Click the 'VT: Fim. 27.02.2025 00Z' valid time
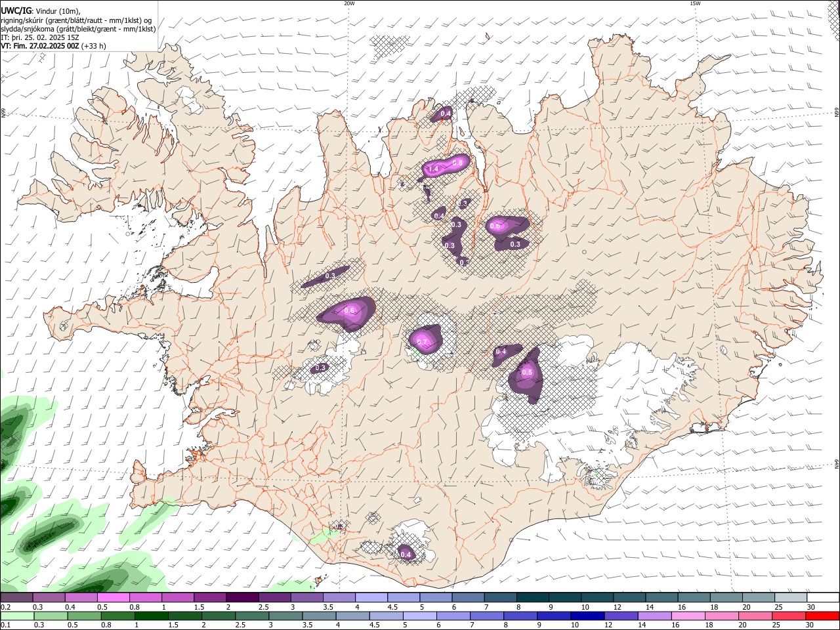Image resolution: width=840 pixels, height=630 pixels. click(x=40, y=46)
